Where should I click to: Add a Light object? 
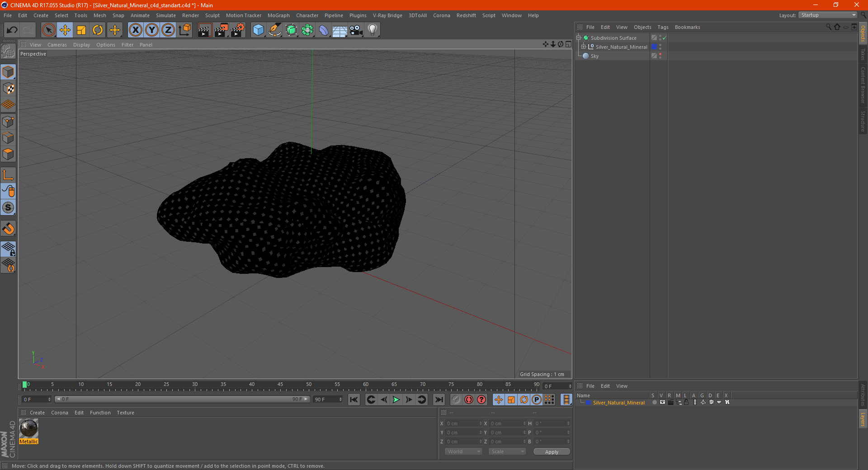pos(372,30)
